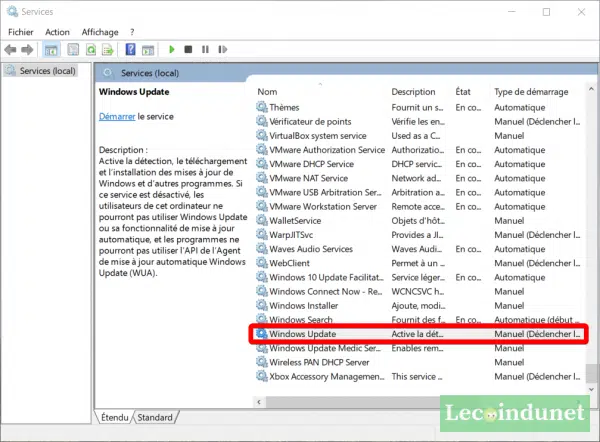
Task: Open the Affichage menu
Action: pos(100,32)
